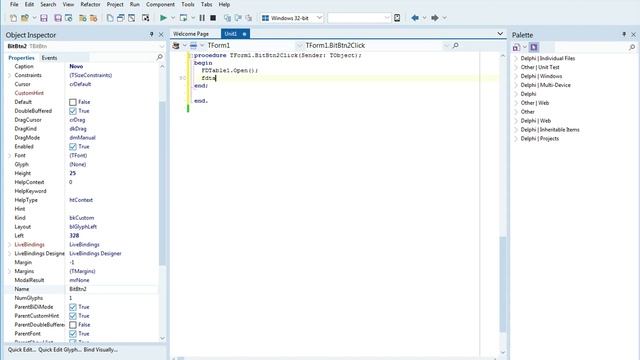Toggle the ParentCustomHint checkbox

tap(73, 316)
